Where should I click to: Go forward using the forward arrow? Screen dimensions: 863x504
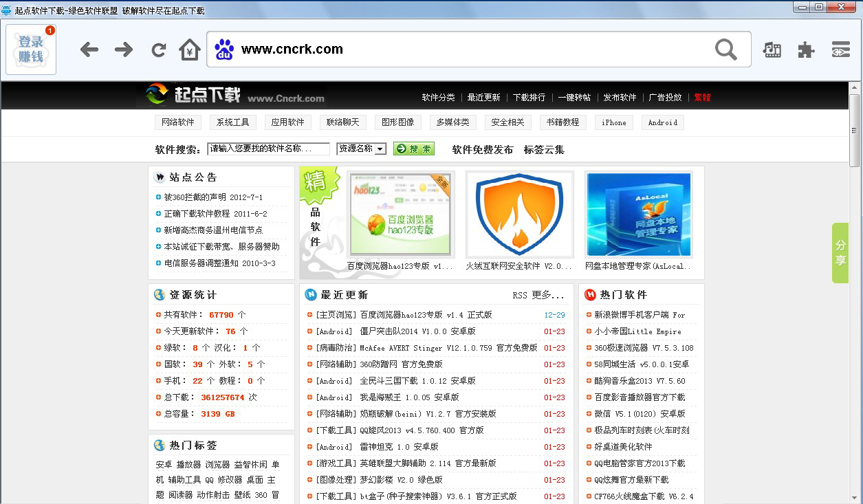coord(122,50)
